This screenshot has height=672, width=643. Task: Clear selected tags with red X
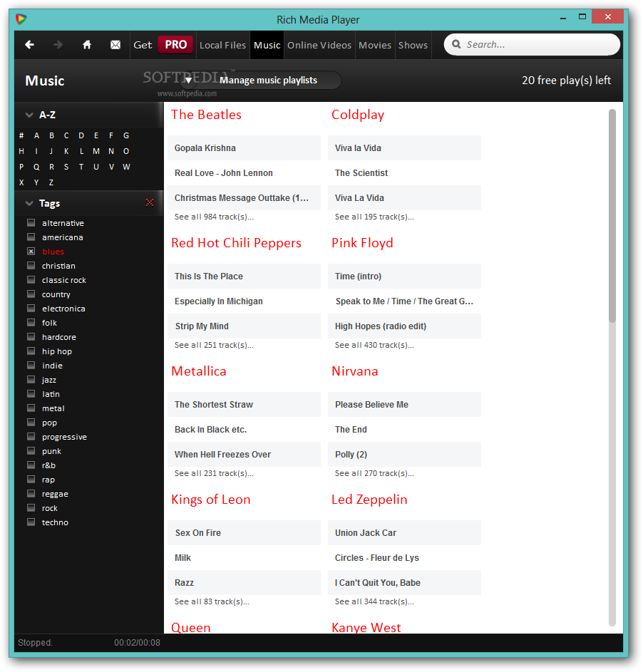pos(150,202)
